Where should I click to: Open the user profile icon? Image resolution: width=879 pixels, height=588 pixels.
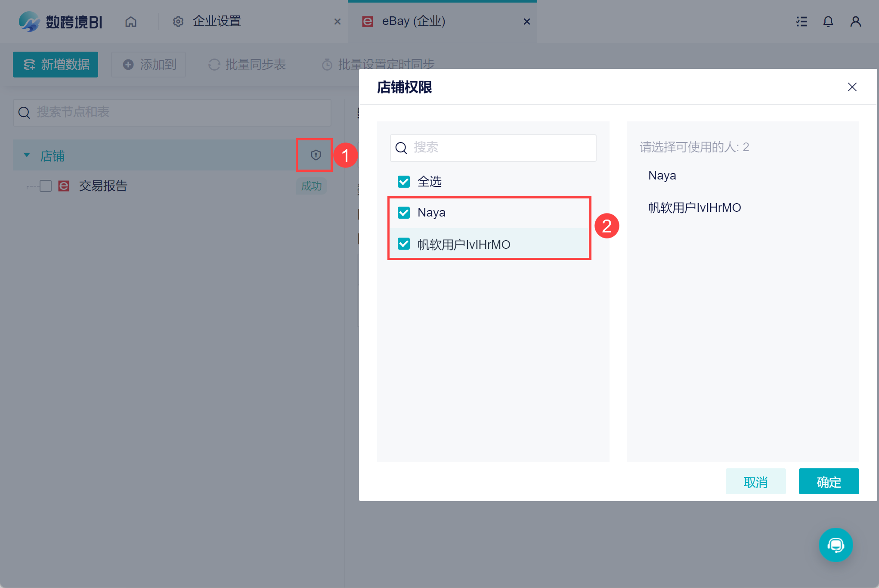(855, 22)
